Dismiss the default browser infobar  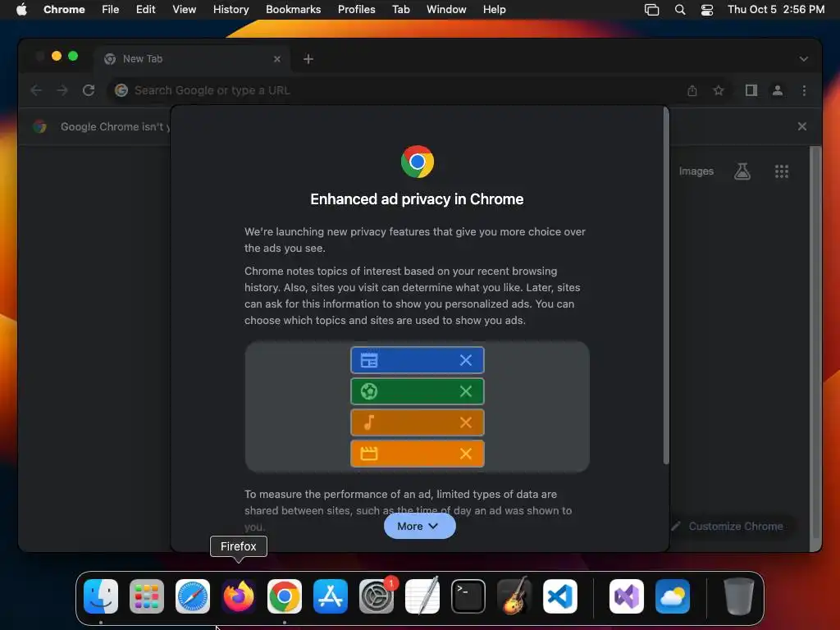802,126
